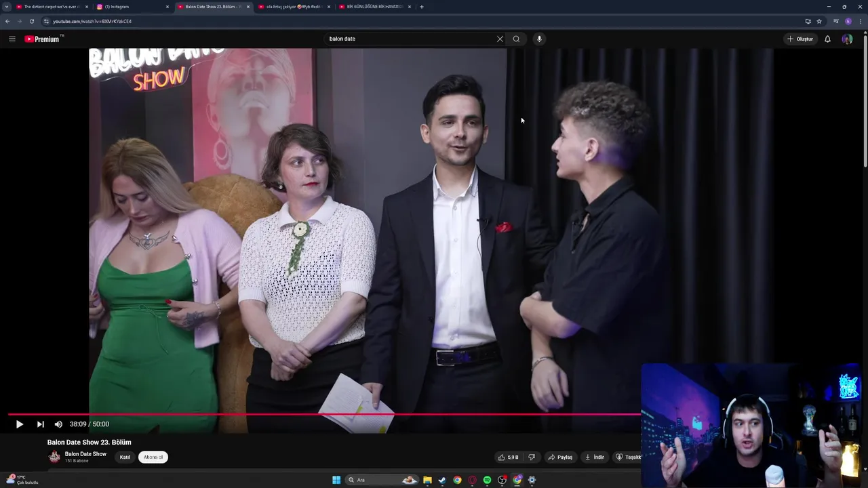Open Balon Date Show channel avatar
Viewport: 868px width, 488px height.
54,457
